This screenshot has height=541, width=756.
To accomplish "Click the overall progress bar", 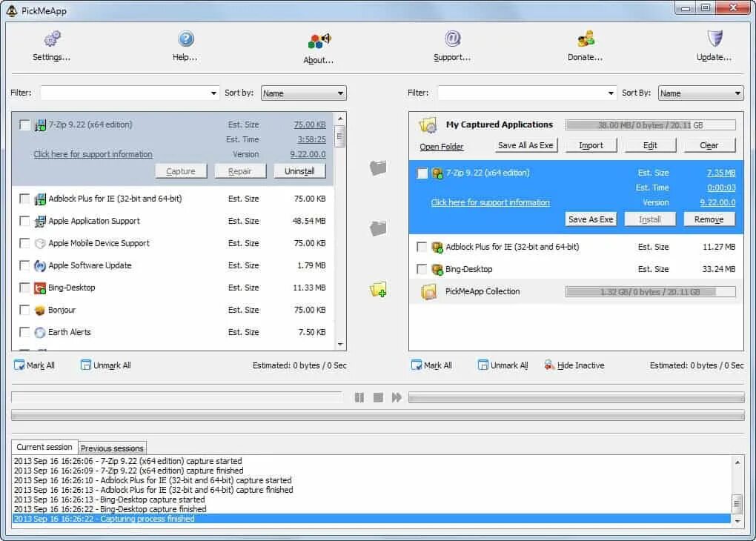I will (378, 415).
